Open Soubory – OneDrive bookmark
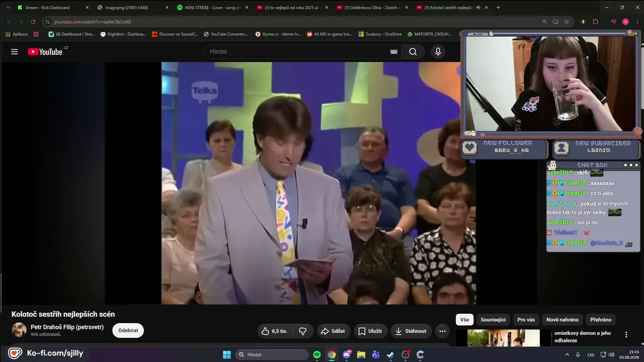Image resolution: width=644 pixels, height=362 pixels. click(380, 34)
